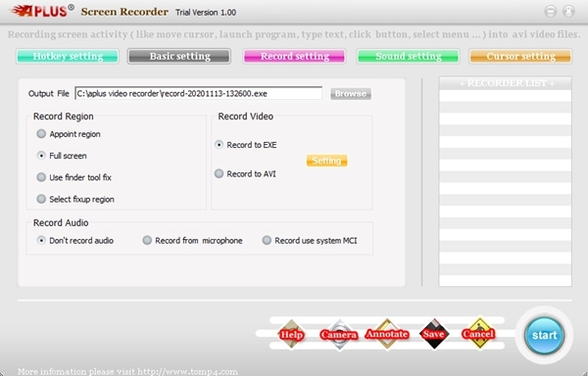The width and height of the screenshot is (588, 376).
Task: Click the APLUS logo
Action: pos(42,11)
